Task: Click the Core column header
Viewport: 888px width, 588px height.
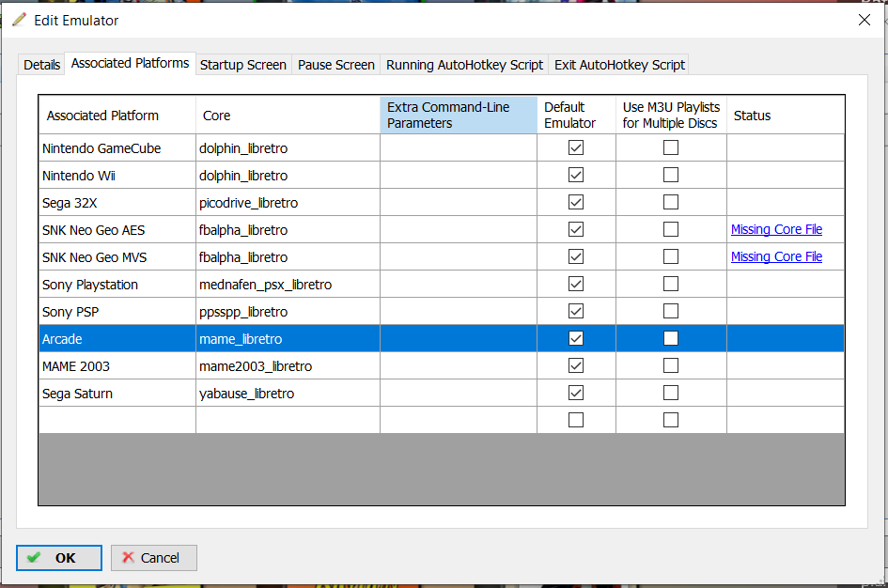Action: point(288,116)
